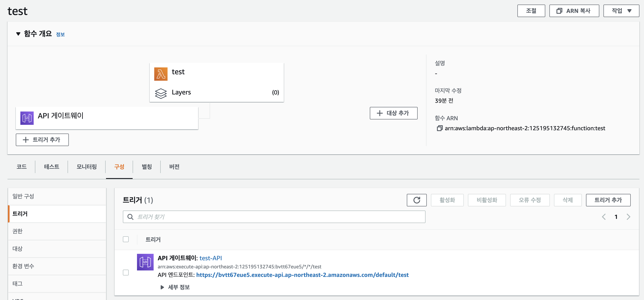Click the orange Lambda function icon

[161, 74]
